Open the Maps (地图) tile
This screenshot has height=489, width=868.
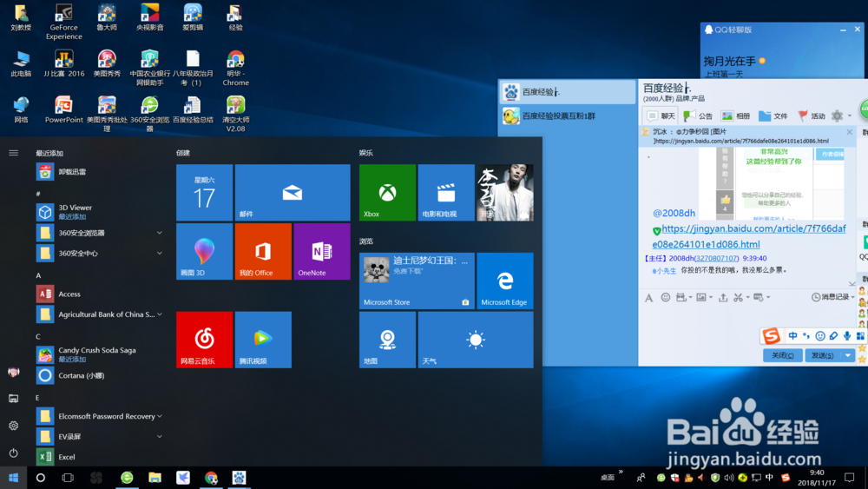[x=387, y=340]
